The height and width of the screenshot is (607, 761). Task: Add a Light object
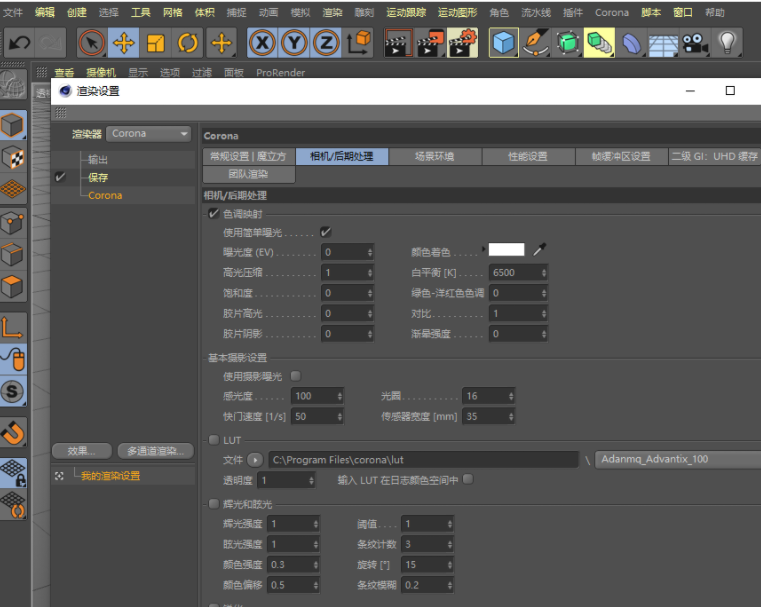(x=727, y=43)
